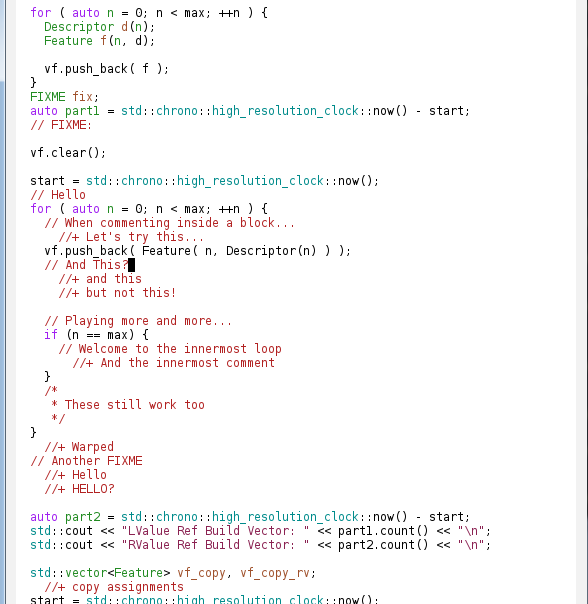588x604 pixels.
Task: Click the '/*' block comment opener
Action: pyautogui.click(x=51, y=391)
